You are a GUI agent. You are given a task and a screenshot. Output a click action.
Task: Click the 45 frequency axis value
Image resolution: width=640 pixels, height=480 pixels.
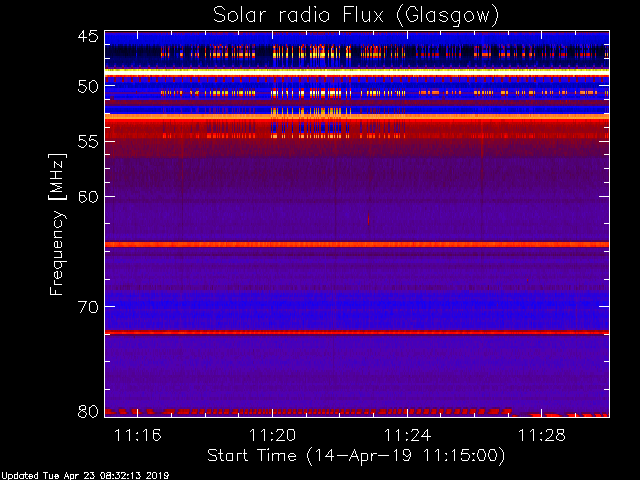point(88,36)
